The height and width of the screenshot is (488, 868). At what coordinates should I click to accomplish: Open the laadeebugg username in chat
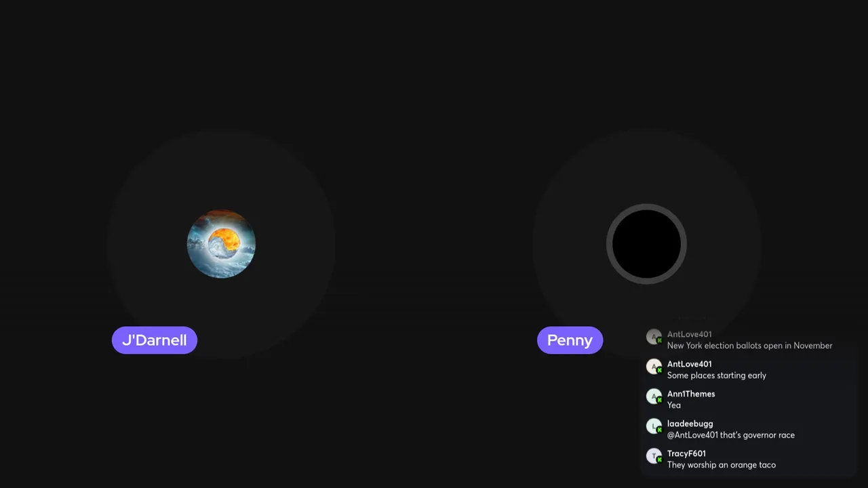pyautogui.click(x=690, y=424)
